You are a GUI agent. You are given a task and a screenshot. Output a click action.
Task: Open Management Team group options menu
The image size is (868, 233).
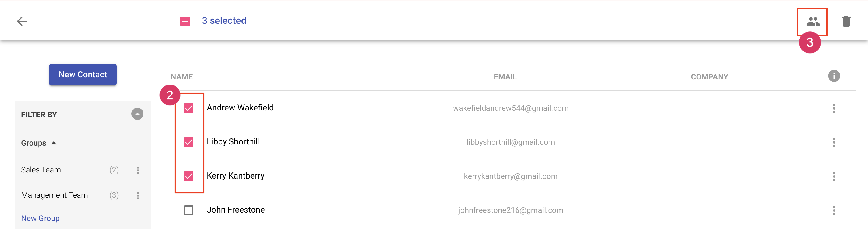[138, 196]
